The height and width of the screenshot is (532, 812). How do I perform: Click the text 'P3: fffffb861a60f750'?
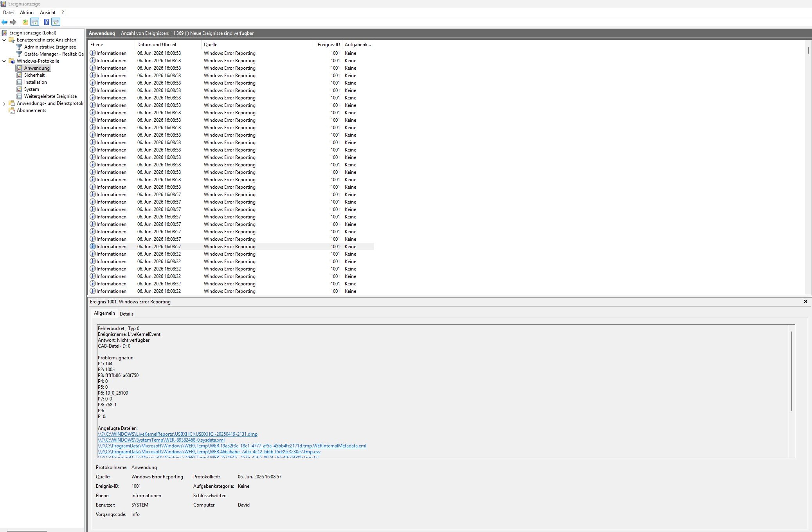118,375
